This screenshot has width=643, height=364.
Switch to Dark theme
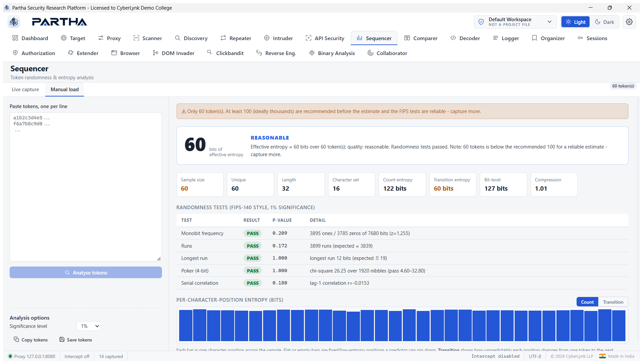coord(604,22)
